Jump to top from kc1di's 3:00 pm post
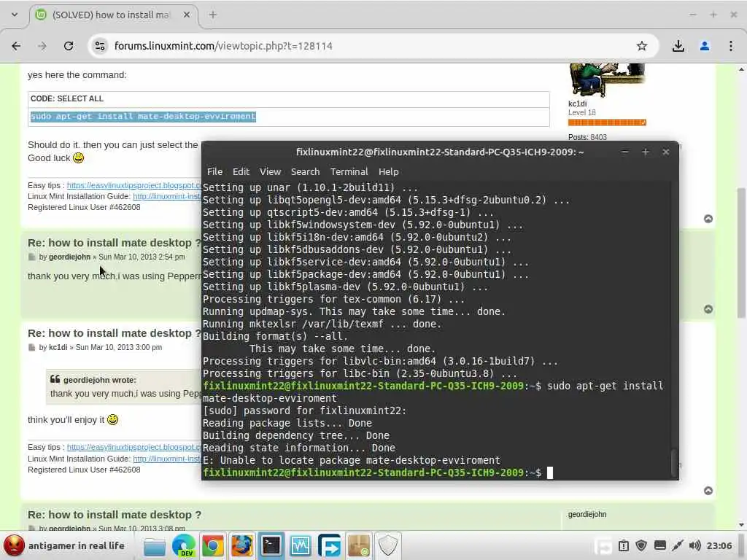This screenshot has height=560, width=747. (708, 491)
